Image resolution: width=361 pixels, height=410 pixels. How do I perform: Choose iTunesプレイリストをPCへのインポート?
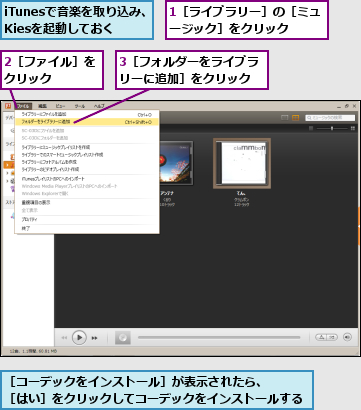point(87,179)
